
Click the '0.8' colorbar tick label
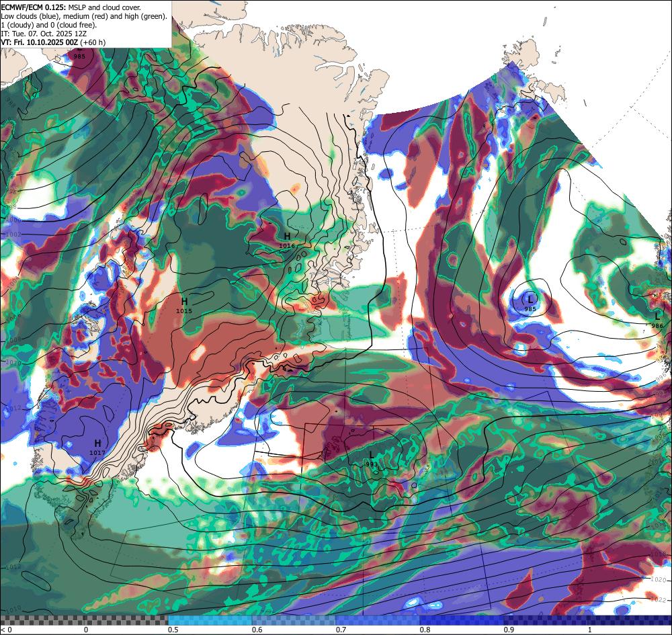click(425, 630)
